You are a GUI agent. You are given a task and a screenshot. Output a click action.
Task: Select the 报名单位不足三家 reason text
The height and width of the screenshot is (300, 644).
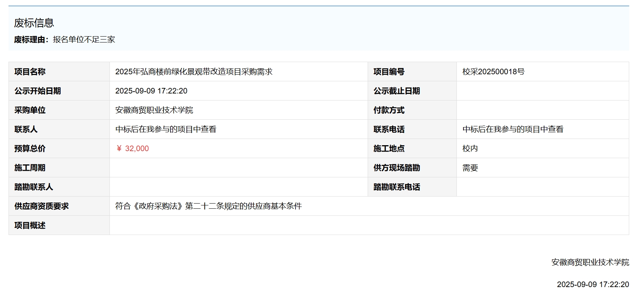pyautogui.click(x=84, y=40)
